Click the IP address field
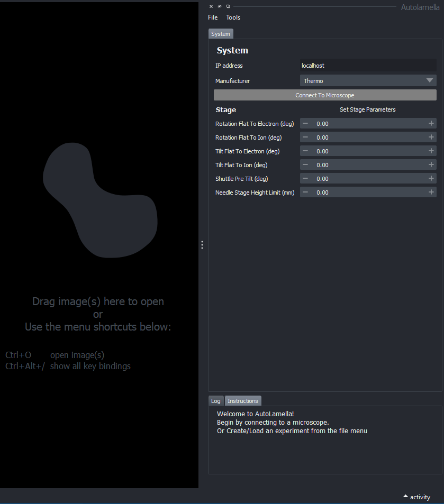This screenshot has height=504, width=444. pyautogui.click(x=368, y=66)
